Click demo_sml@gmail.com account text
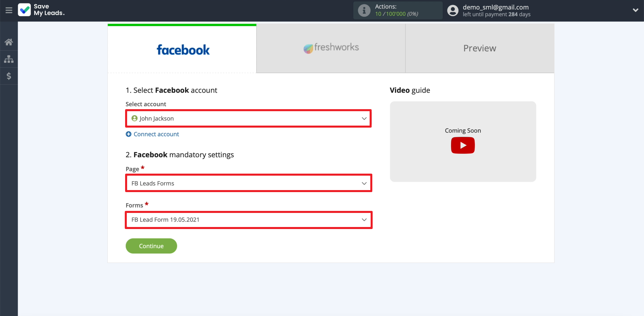Viewport: 644px width, 316px height. click(496, 7)
